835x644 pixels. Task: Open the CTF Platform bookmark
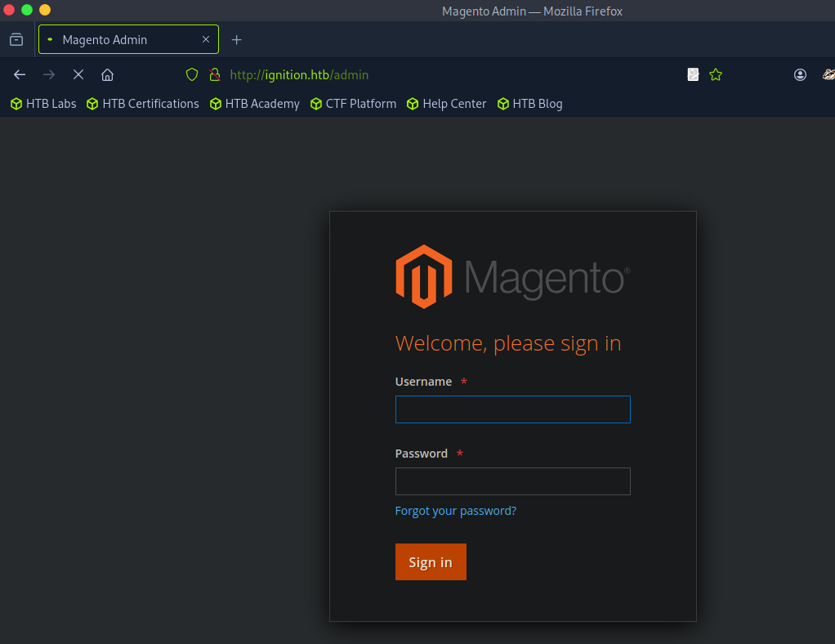[354, 104]
